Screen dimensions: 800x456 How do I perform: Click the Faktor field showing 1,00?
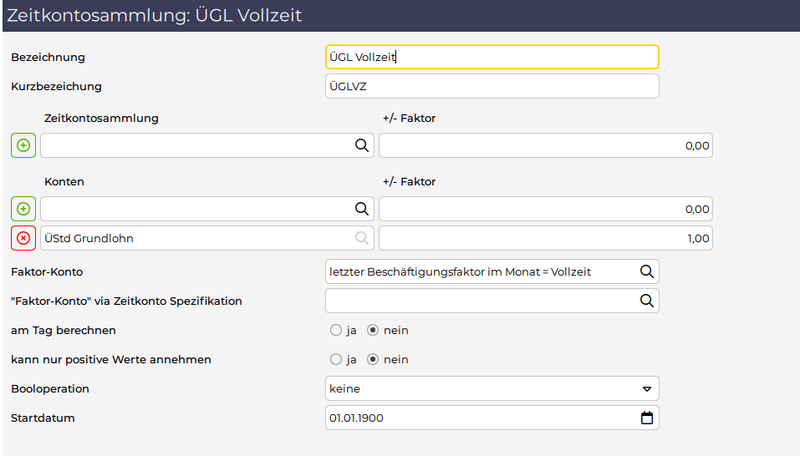click(546, 238)
